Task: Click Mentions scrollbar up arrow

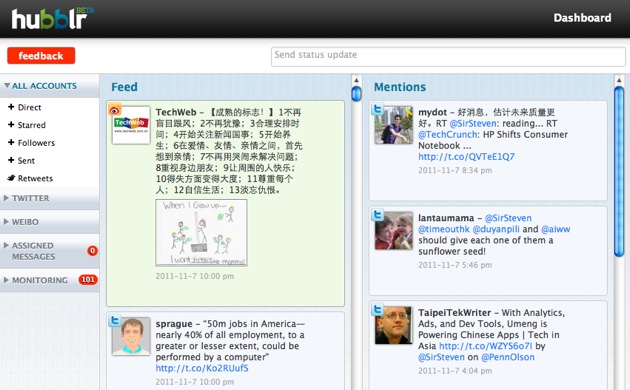Action: pyautogui.click(x=619, y=80)
